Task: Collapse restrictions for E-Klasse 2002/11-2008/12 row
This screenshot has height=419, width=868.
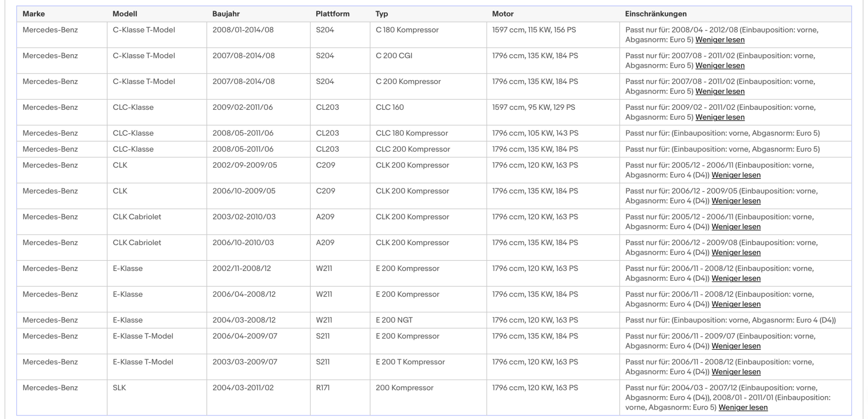Action: (x=736, y=279)
